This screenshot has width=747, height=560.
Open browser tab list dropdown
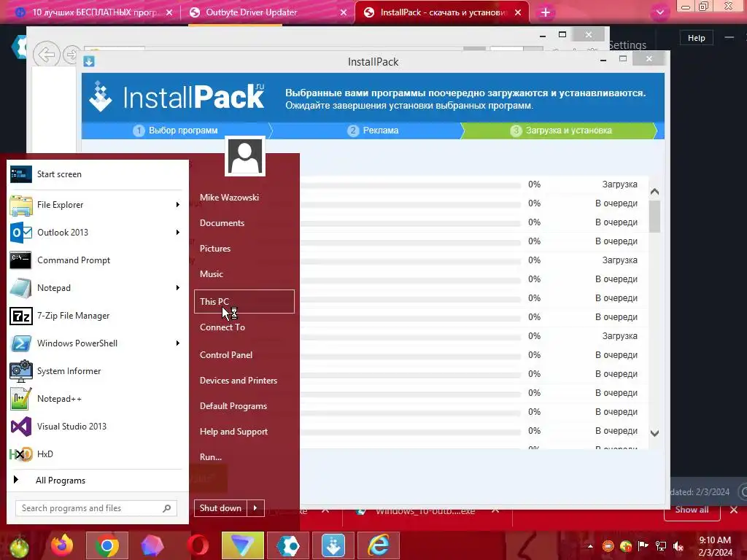pyautogui.click(x=659, y=12)
